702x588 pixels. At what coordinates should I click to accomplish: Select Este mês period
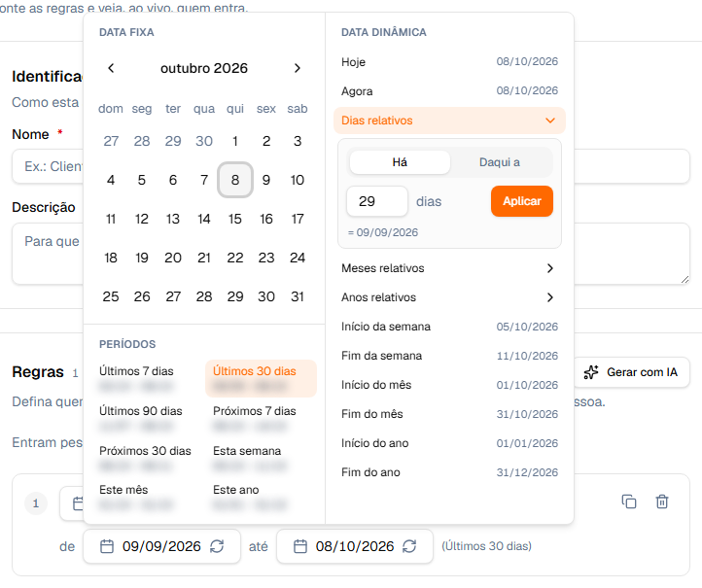[147, 497]
